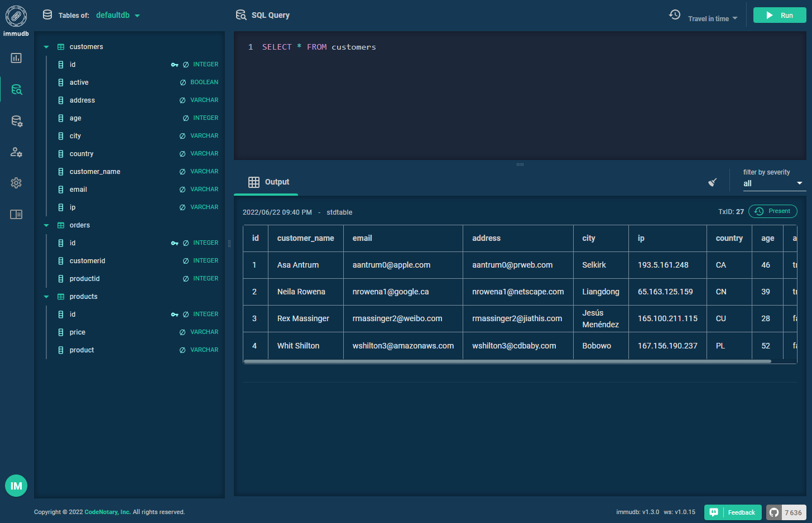Screen dimensions: 812x523
Task: Click the customer_name column header
Action: (306, 238)
